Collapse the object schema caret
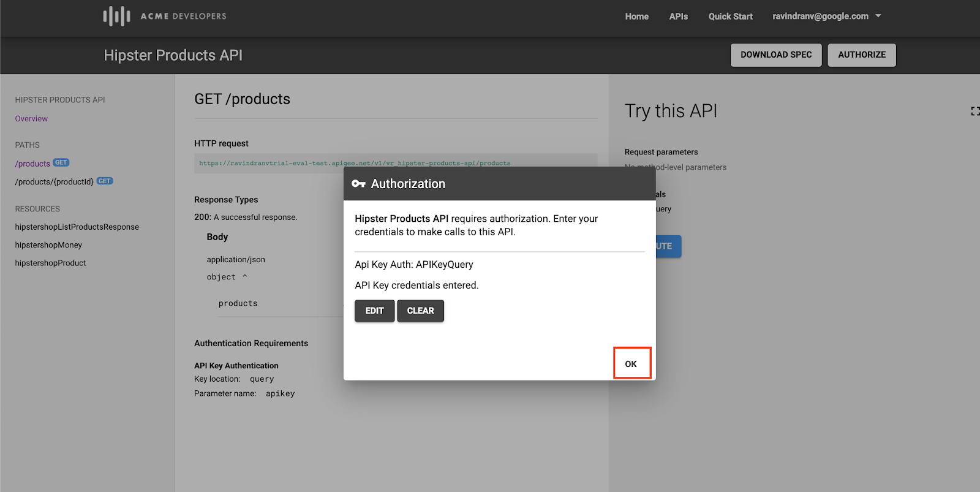Viewport: 980px width, 492px height. (244, 276)
